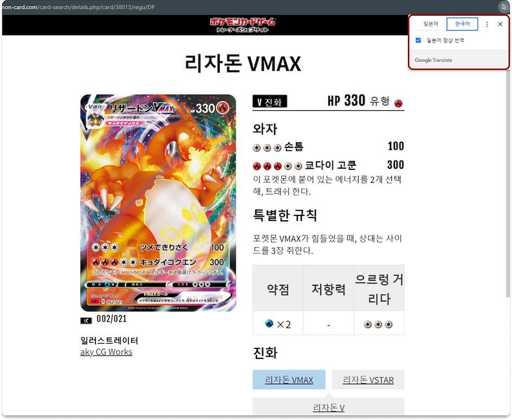The width and height of the screenshot is (512, 420).
Task: Click the 'V 진화' badge
Action: tap(270, 101)
